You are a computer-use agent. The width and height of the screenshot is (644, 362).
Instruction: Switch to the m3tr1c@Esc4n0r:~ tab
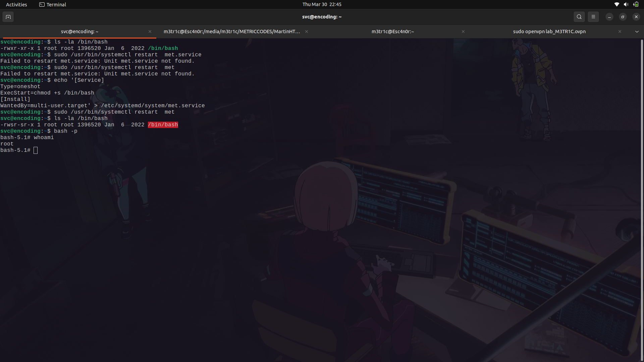click(392, 32)
